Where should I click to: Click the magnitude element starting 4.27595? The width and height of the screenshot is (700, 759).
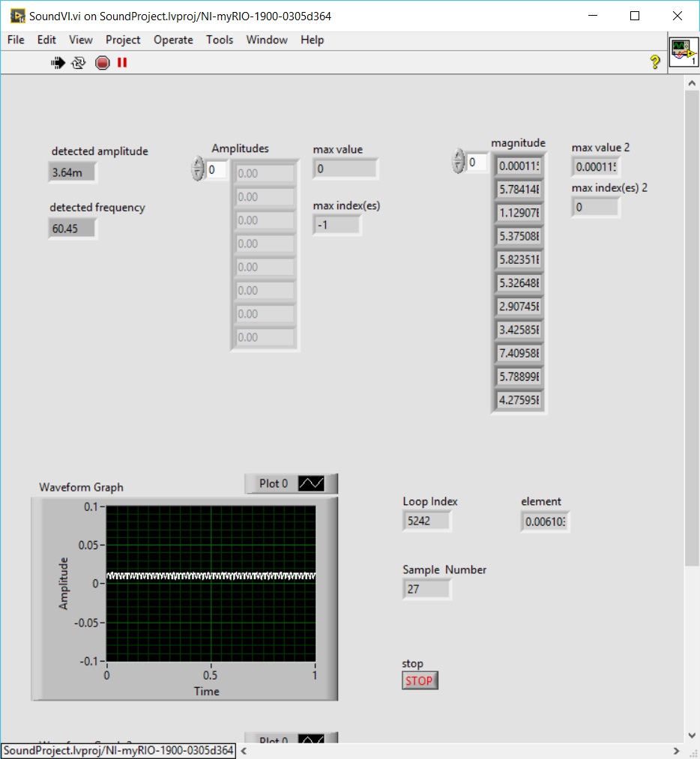(519, 400)
